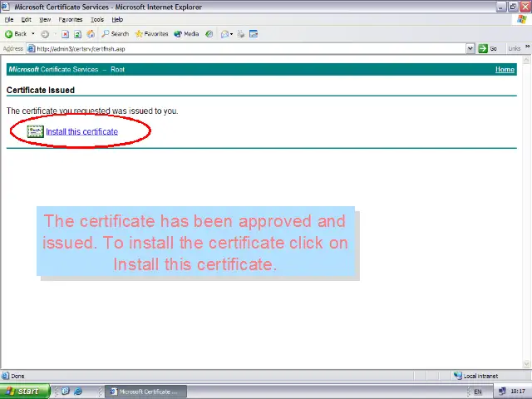Viewport: 532px width, 399px height.
Task: Launch Internet Explorer from Quick Launch
Action: pyautogui.click(x=77, y=392)
